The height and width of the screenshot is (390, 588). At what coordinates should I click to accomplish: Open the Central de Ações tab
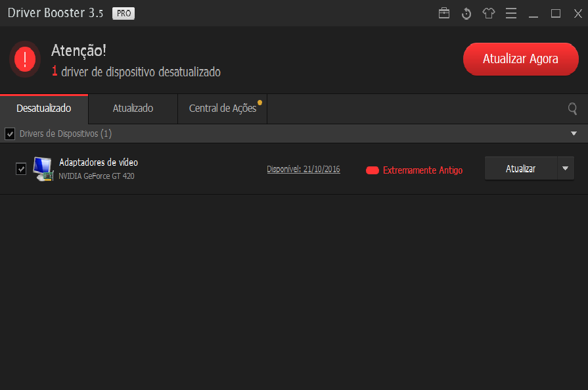pos(223,109)
